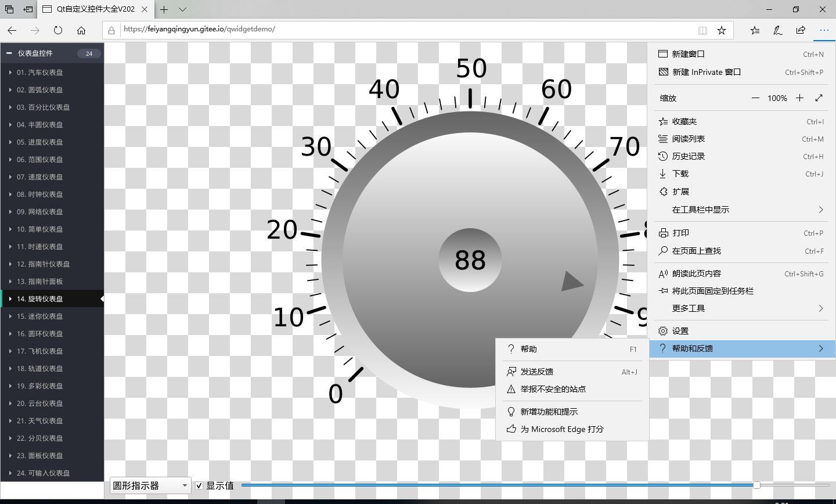The image size is (836, 504).
Task: Click the share page icon
Action: (801, 30)
